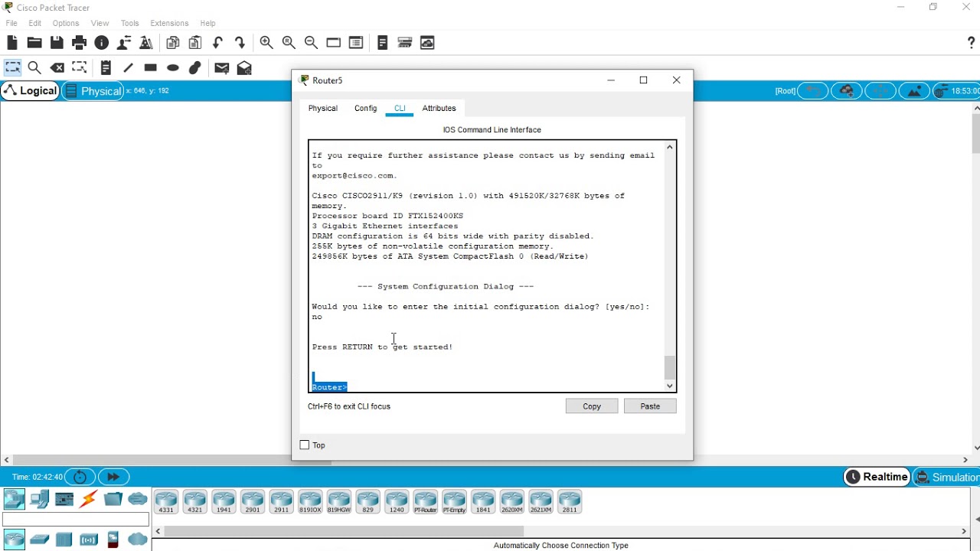The width and height of the screenshot is (980, 551).
Task: Select the Wireless Devices subcategory icon
Action: tap(89, 540)
